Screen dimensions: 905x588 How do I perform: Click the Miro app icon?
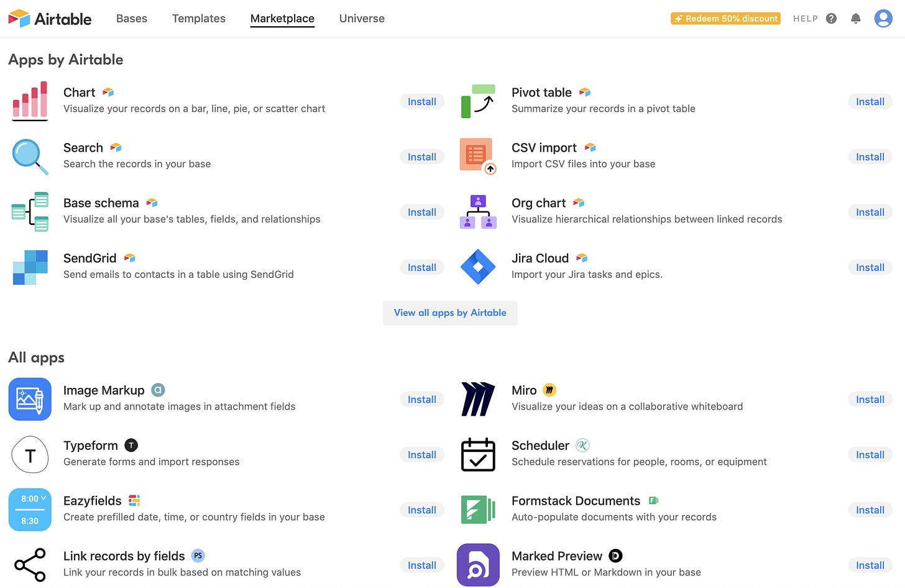tap(478, 399)
